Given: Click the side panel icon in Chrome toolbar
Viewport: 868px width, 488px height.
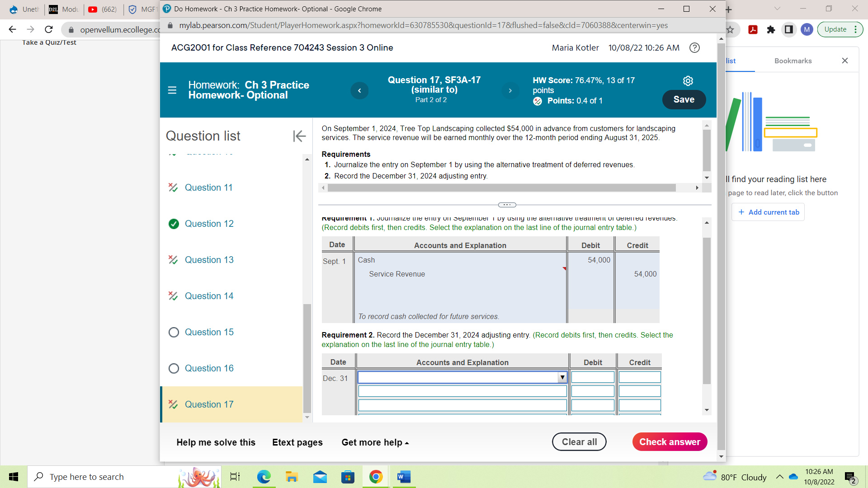Looking at the screenshot, I should (789, 29).
